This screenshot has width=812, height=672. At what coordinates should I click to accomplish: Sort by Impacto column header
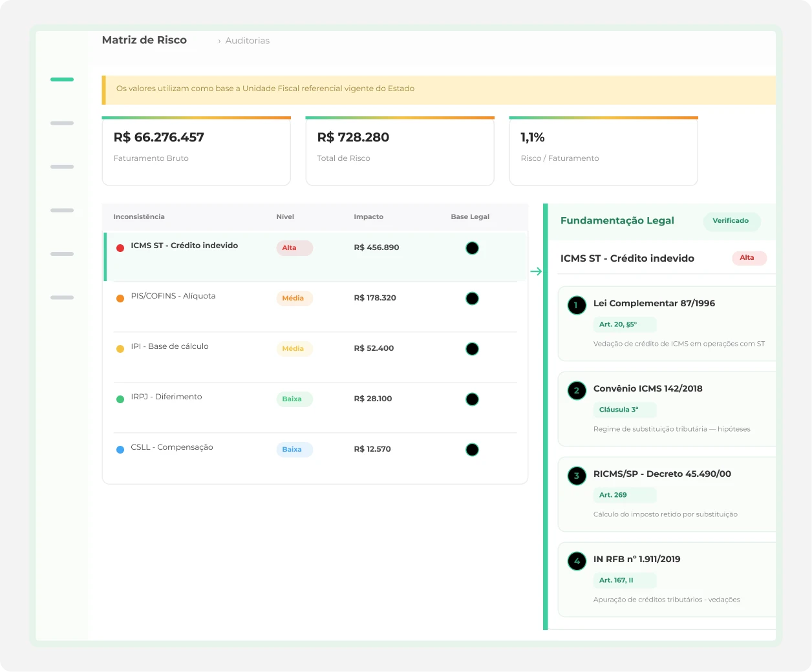tap(369, 217)
